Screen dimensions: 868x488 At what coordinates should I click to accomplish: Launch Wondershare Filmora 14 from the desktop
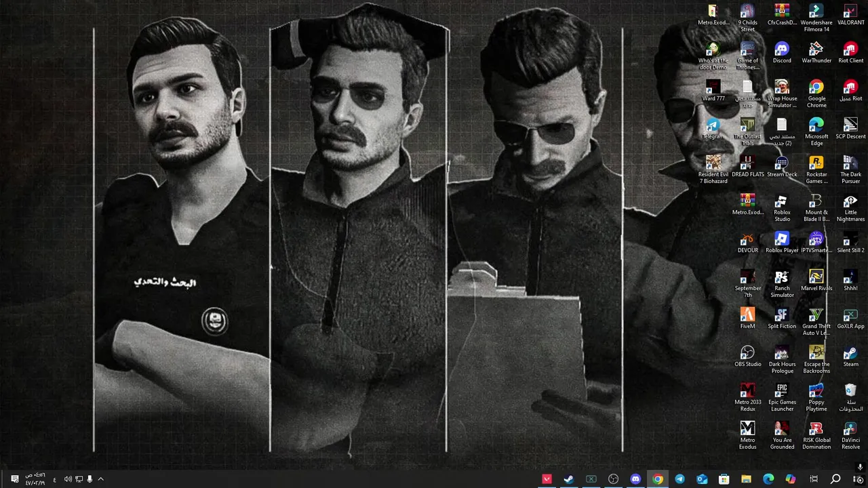(816, 18)
